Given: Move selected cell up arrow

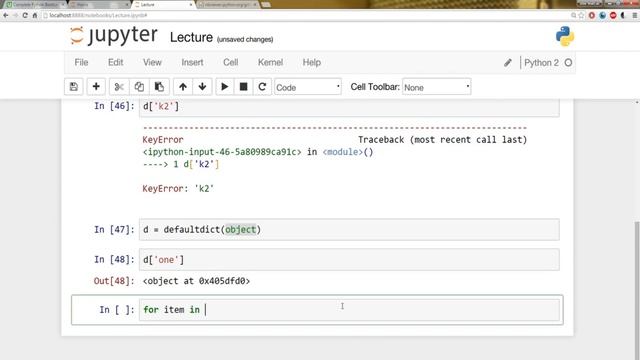Looking at the screenshot, I should pyautogui.click(x=183, y=87).
